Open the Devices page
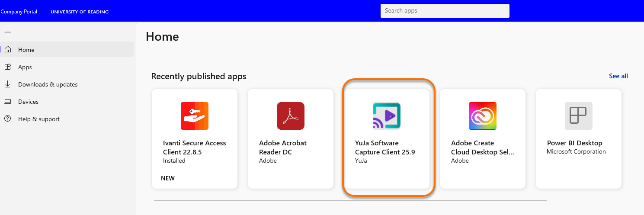The width and height of the screenshot is (644, 215). (67, 102)
